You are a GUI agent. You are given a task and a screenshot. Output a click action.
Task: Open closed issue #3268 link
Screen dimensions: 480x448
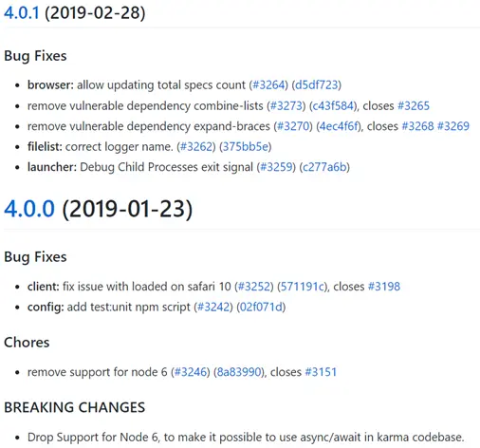click(x=417, y=126)
